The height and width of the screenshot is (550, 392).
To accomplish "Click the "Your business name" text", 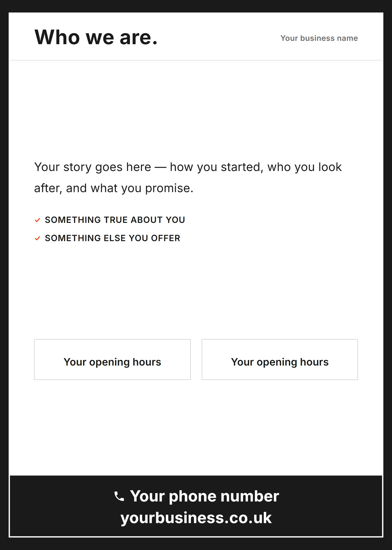I will [x=319, y=38].
